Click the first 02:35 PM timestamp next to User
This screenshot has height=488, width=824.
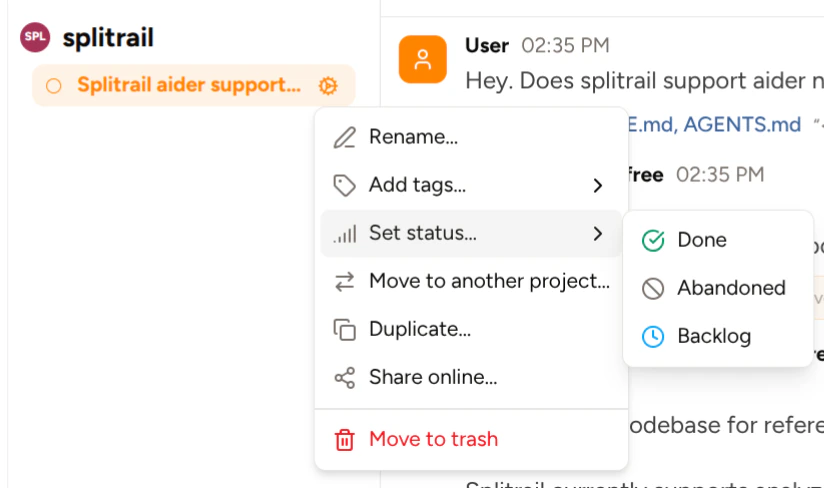(565, 46)
